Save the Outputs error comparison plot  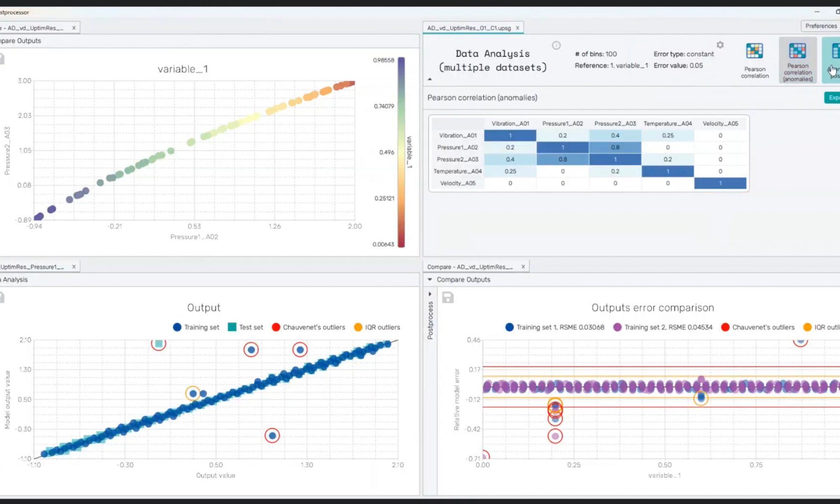point(448,297)
